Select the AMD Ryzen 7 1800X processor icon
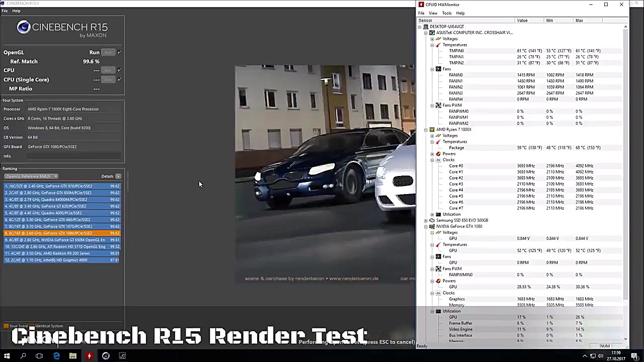The image size is (644, 362). [432, 129]
